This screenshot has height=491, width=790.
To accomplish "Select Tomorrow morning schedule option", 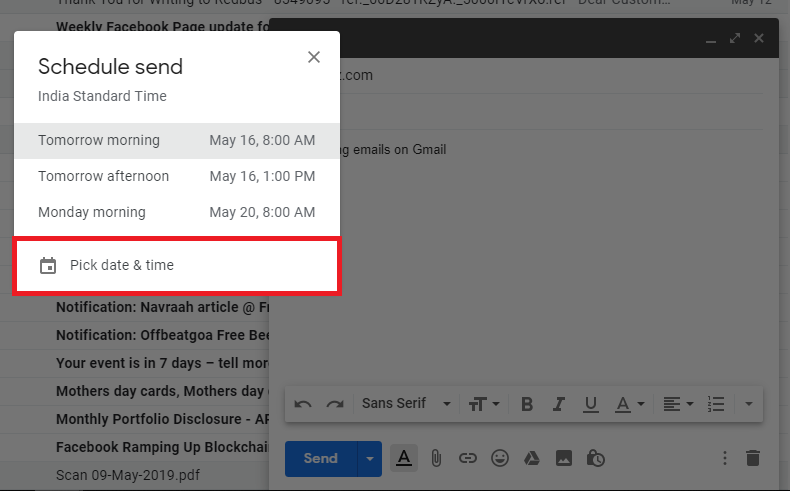I will pyautogui.click(x=176, y=141).
